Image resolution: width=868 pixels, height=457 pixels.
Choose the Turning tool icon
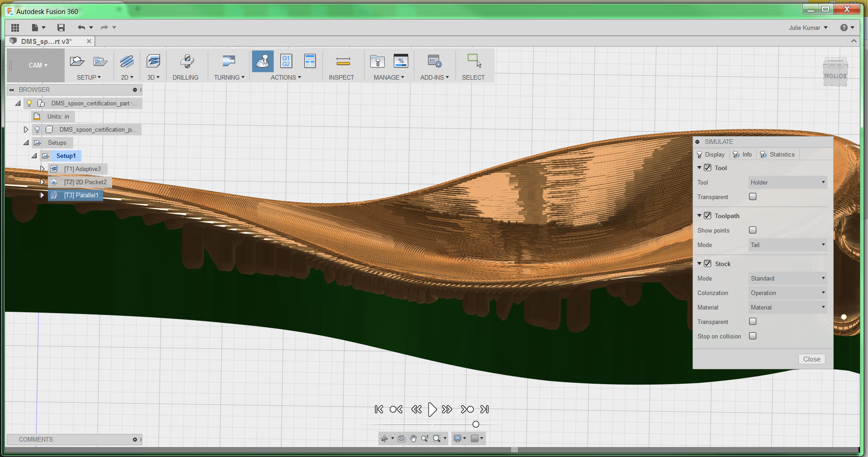click(229, 61)
